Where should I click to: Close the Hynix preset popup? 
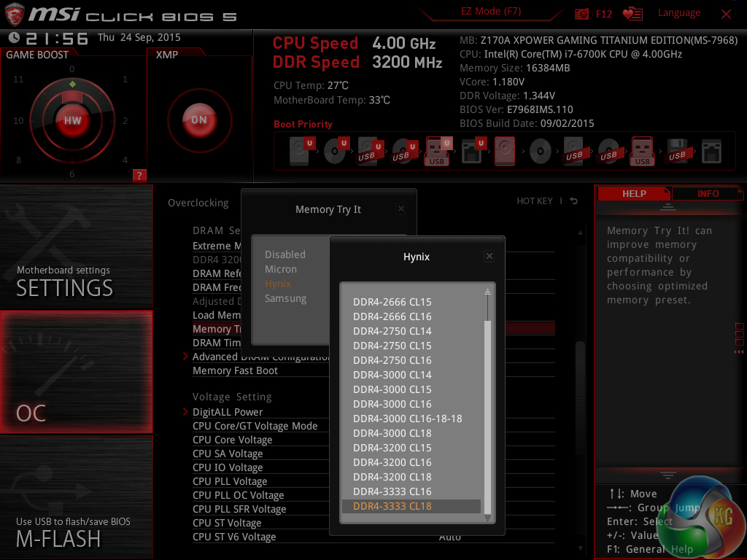coord(489,256)
